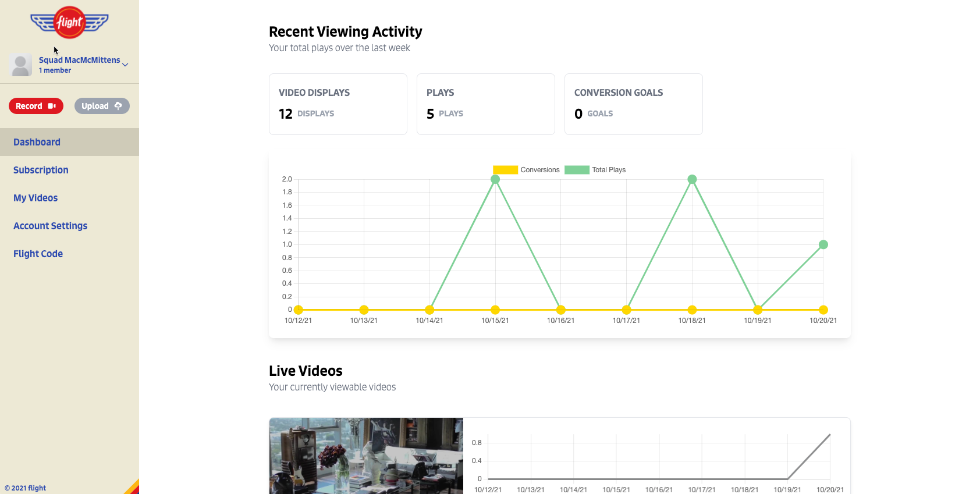Click the yellow Conversions color swatch

click(x=505, y=170)
